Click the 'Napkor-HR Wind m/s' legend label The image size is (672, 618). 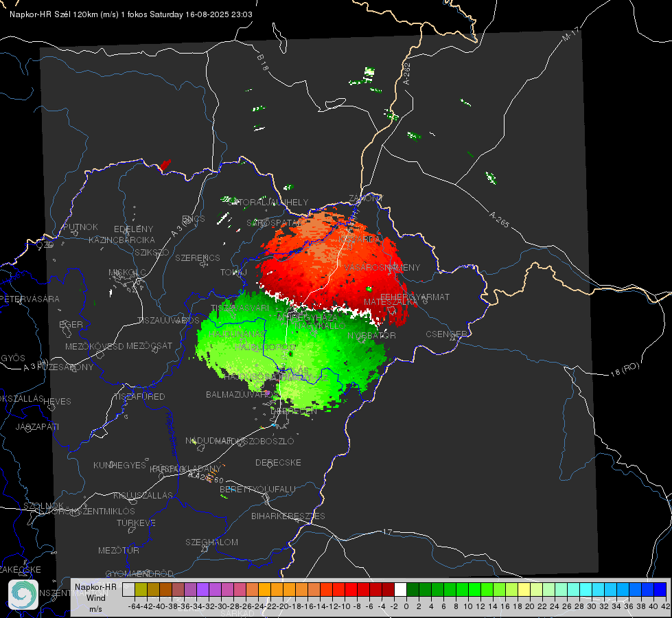coord(95,597)
